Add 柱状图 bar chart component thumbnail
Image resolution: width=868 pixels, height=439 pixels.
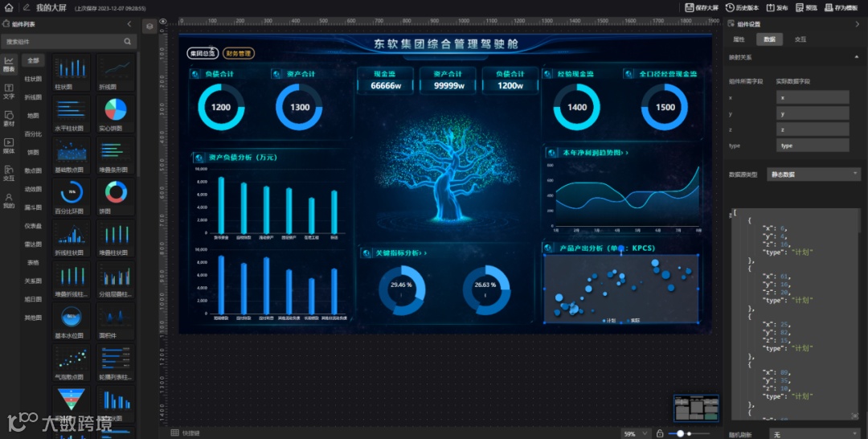(x=72, y=72)
